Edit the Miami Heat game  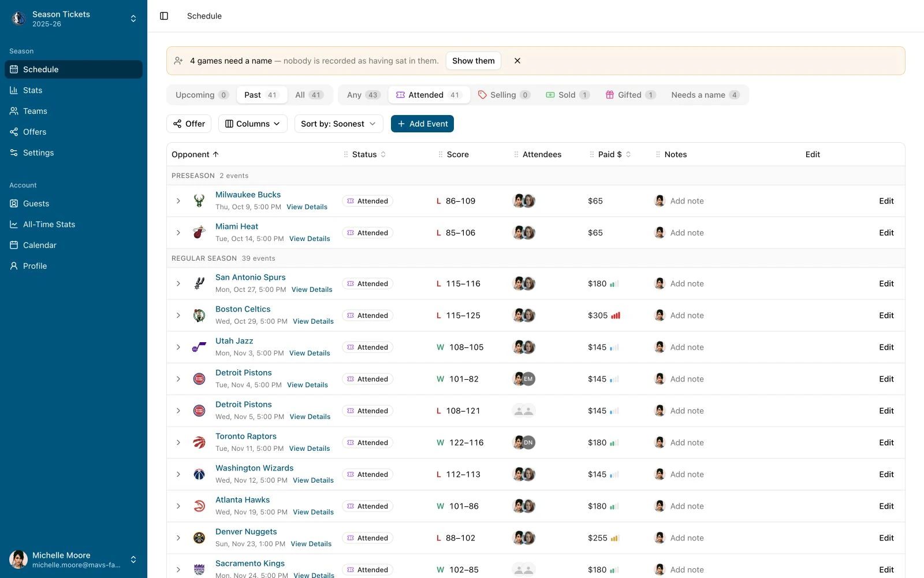(x=886, y=233)
